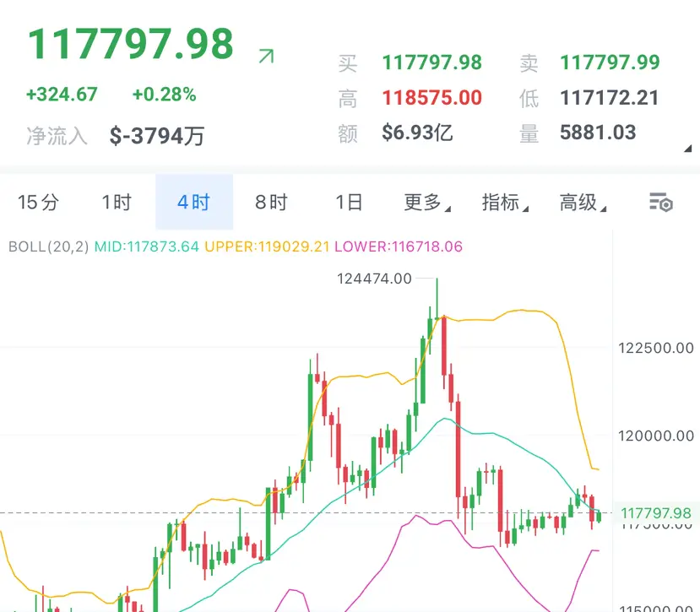The height and width of the screenshot is (612, 700).
Task: Switch to the 1时 timeframe
Action: point(117,203)
